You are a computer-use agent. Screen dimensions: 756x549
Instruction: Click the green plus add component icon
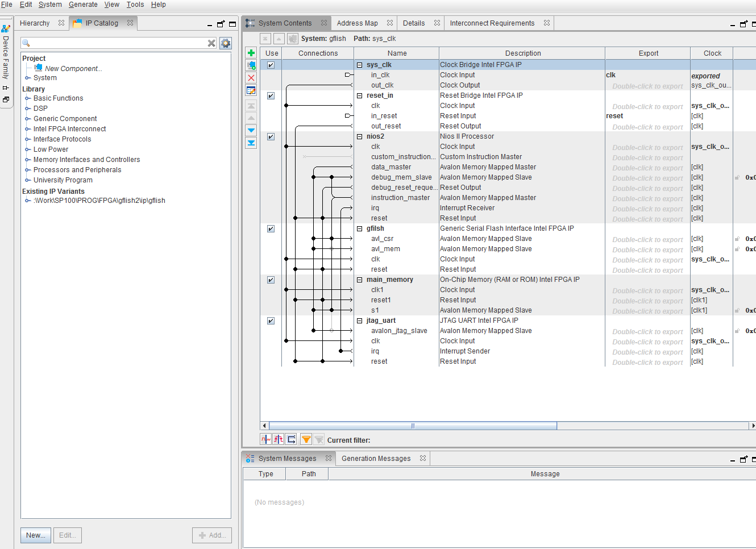pyautogui.click(x=251, y=53)
